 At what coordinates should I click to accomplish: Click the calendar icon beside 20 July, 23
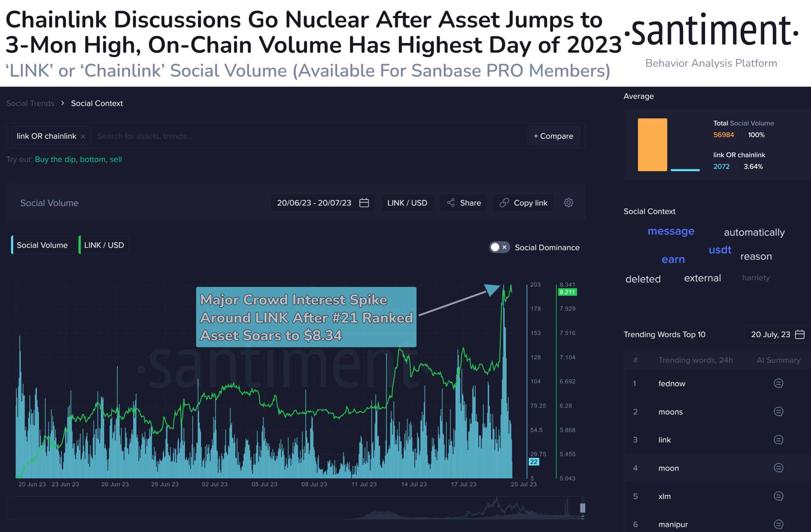(799, 334)
